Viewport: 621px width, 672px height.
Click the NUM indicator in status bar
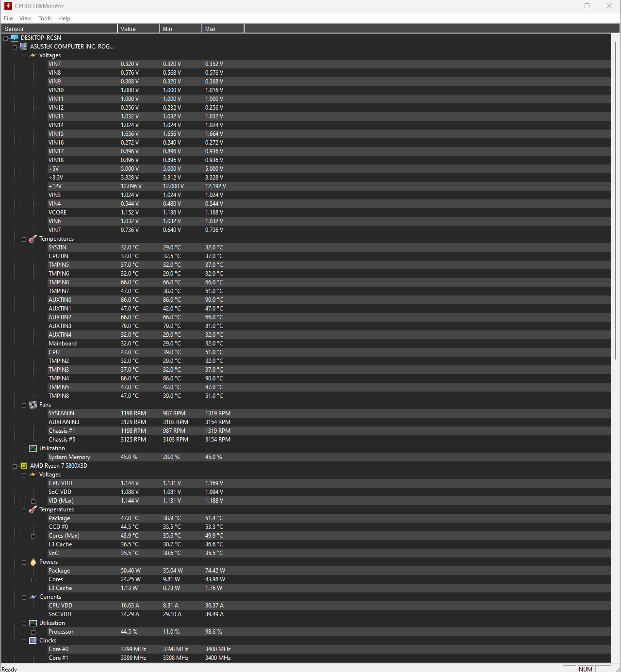pos(586,669)
